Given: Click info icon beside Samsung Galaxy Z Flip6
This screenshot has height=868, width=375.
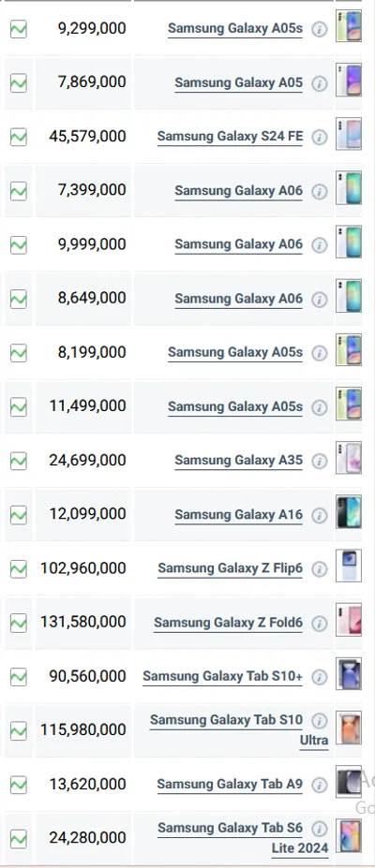Looking at the screenshot, I should [319, 569].
